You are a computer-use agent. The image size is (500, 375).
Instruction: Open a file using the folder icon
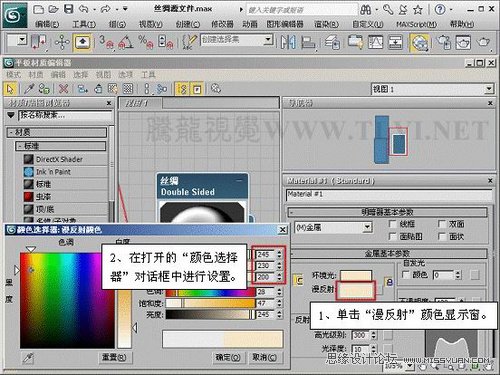point(54,9)
